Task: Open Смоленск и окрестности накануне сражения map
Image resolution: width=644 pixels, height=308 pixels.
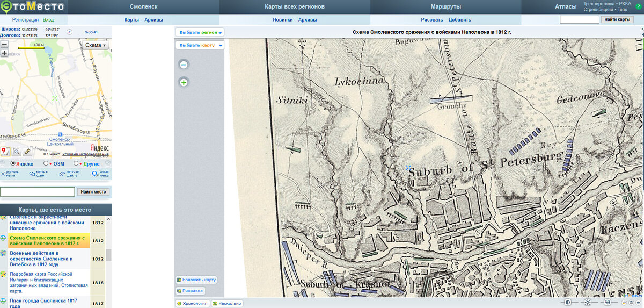Action: (47, 222)
